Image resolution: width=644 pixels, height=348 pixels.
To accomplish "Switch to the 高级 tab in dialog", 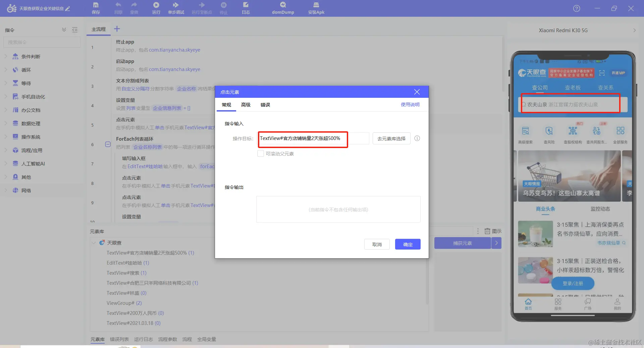I will click(246, 105).
